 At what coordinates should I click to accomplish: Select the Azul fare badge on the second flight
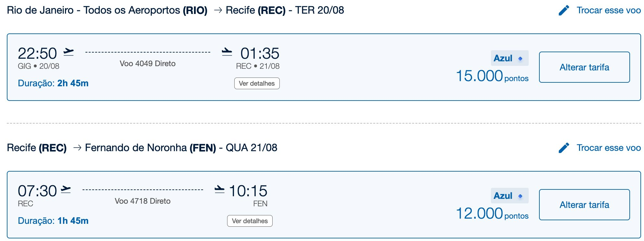[509, 196]
